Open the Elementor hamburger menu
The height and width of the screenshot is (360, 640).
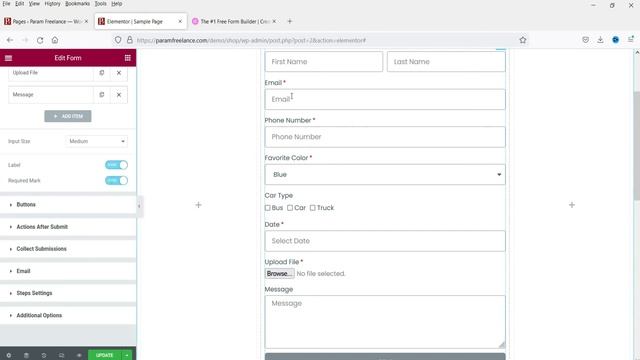(x=8, y=58)
